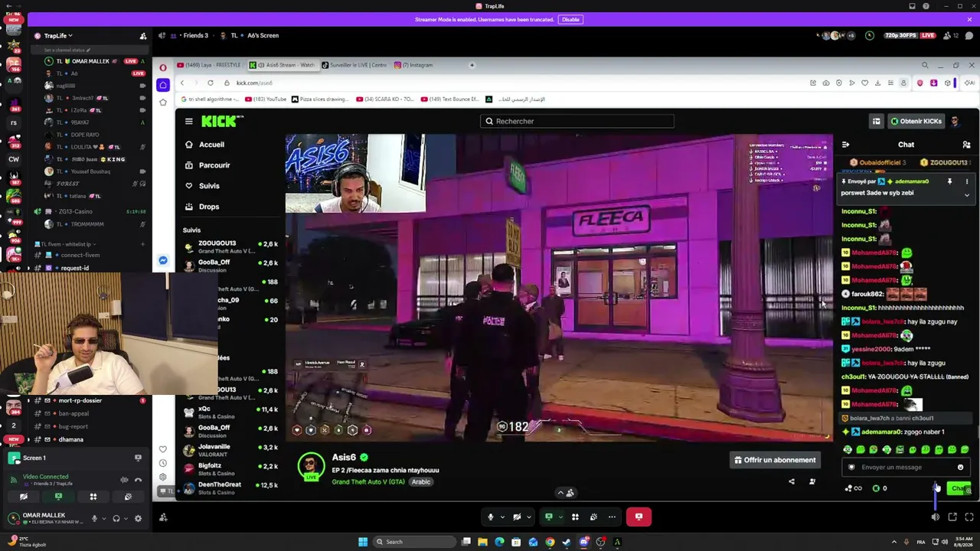
Task: Open Accueil in Kick sidebar
Action: tap(204, 145)
